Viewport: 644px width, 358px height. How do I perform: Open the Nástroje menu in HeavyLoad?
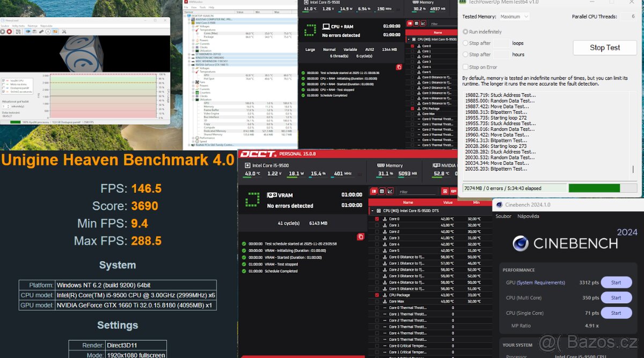click(x=33, y=25)
